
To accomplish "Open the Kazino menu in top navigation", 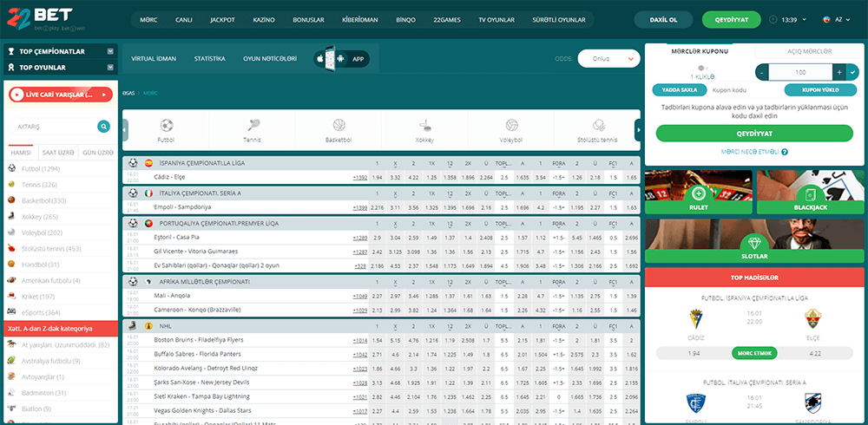I will (x=263, y=19).
